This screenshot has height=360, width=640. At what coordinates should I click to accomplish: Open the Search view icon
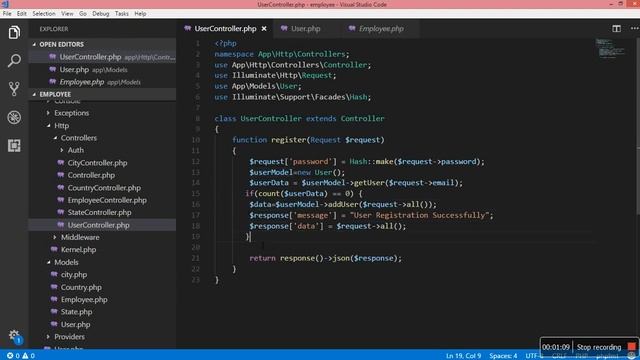14,61
